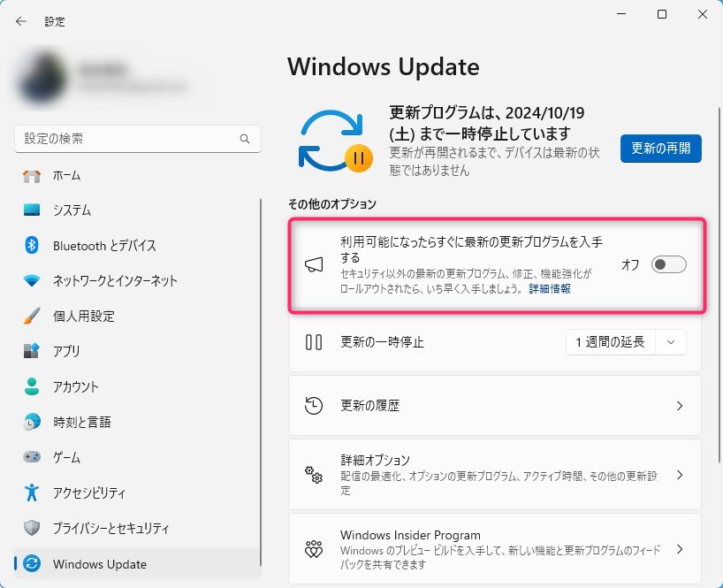Open the アプリ settings icon

pyautogui.click(x=32, y=352)
